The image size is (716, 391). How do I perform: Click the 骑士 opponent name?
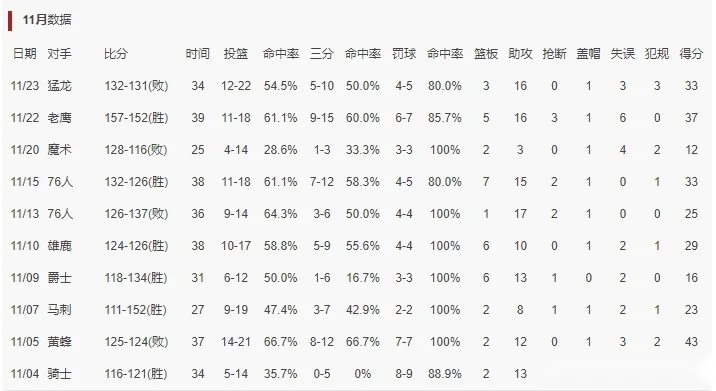tap(59, 373)
